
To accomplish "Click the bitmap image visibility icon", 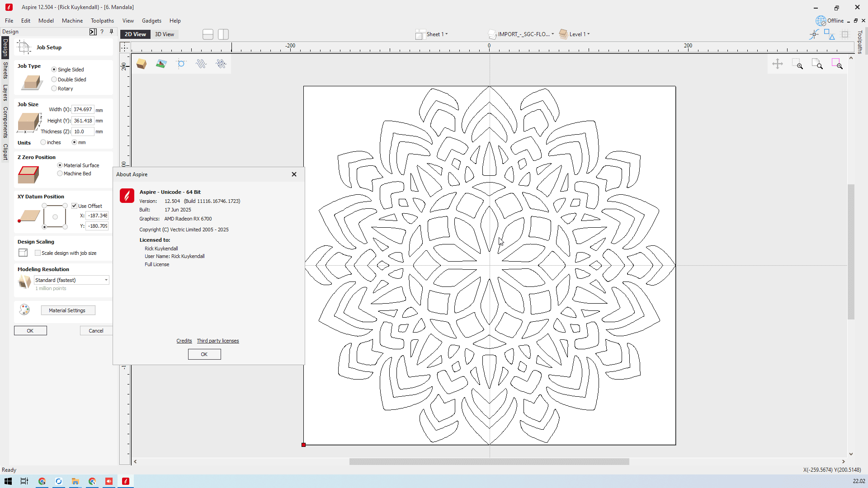I will point(161,64).
